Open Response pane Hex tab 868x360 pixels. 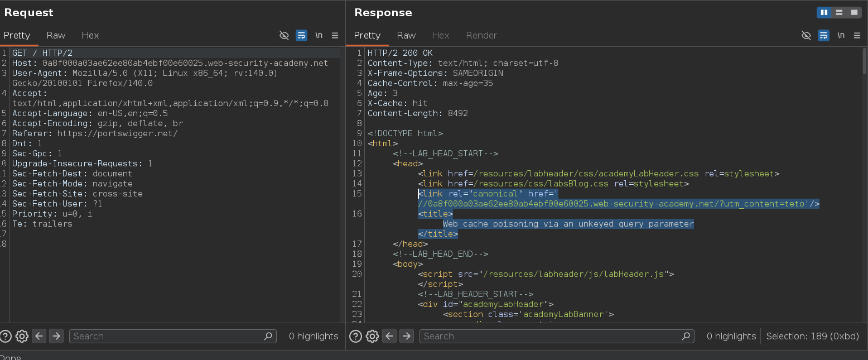click(441, 35)
